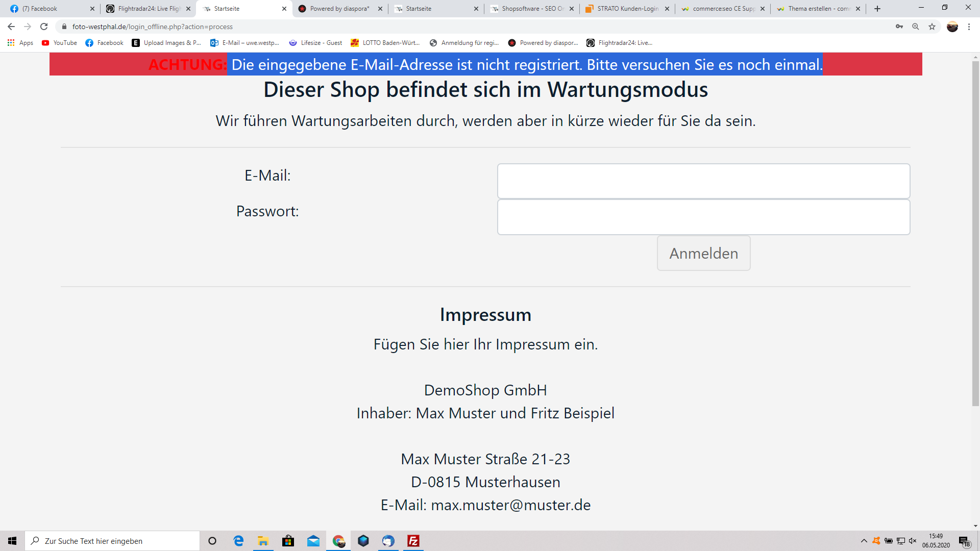Screen dimensions: 980x551
Task: Open the Microsoft Store taskbar icon
Action: 288,541
